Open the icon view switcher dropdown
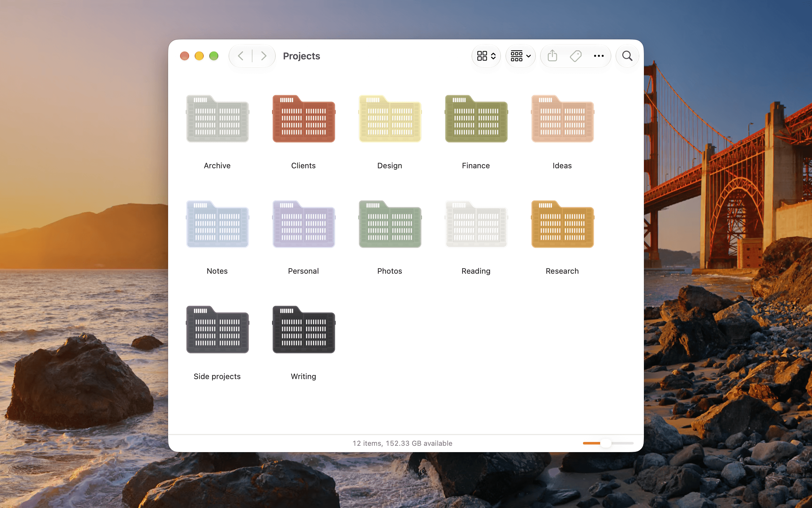 coord(486,56)
